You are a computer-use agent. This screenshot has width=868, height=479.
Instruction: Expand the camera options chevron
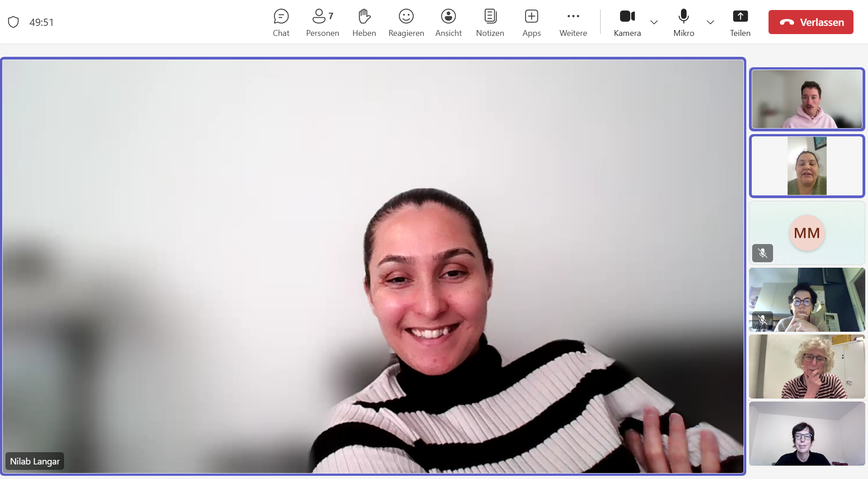[x=654, y=22]
